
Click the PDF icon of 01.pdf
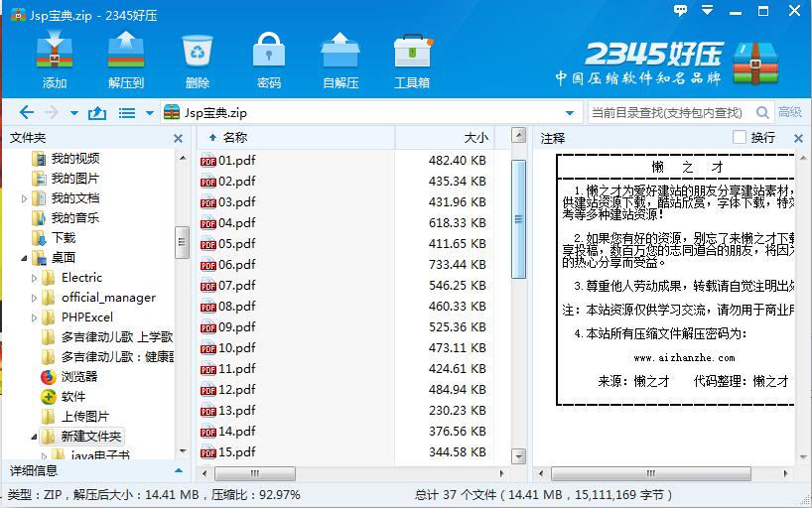click(208, 161)
